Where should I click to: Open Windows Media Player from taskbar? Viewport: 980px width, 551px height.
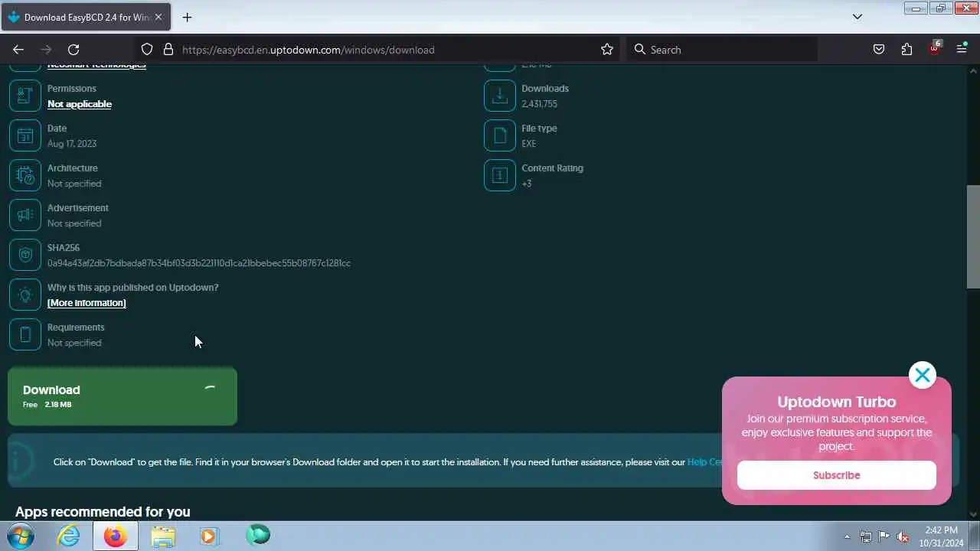(209, 536)
